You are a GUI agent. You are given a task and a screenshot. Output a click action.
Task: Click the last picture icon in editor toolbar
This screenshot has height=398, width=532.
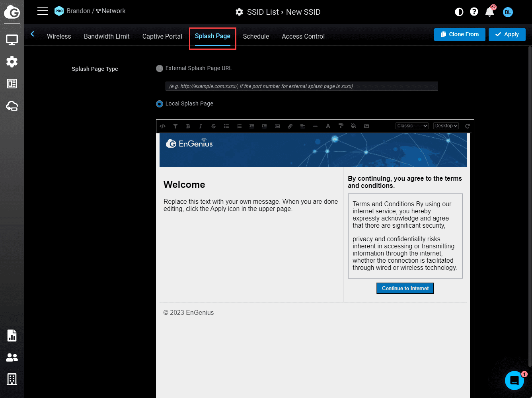366,126
